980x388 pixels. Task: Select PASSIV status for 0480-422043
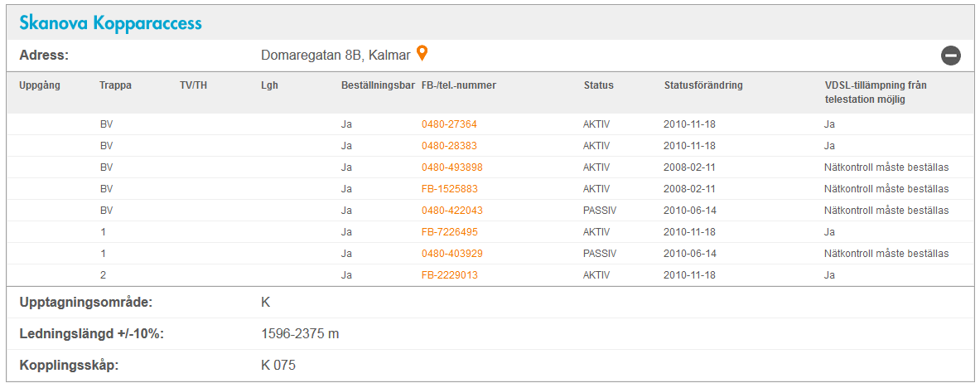point(600,211)
